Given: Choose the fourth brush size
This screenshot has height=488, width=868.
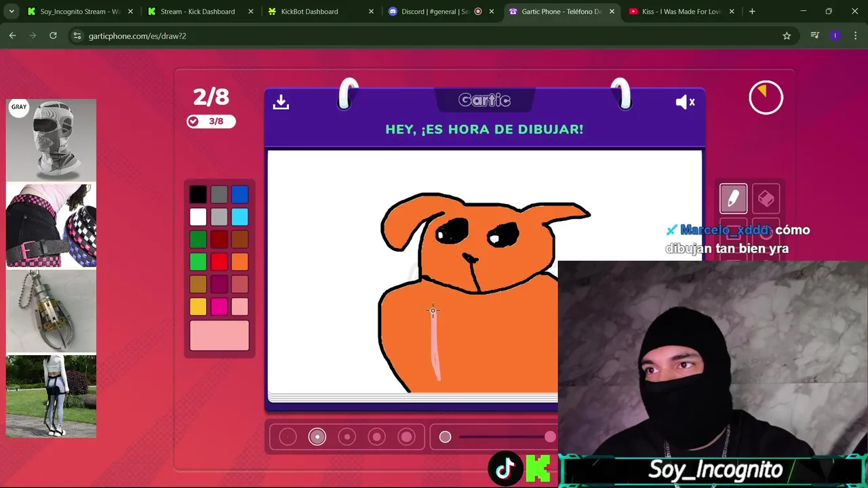Looking at the screenshot, I should pyautogui.click(x=377, y=437).
